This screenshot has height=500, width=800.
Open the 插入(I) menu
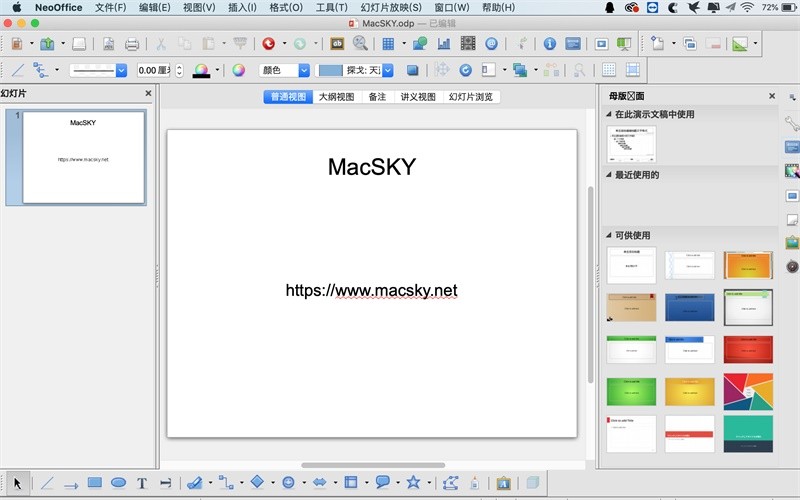(242, 8)
